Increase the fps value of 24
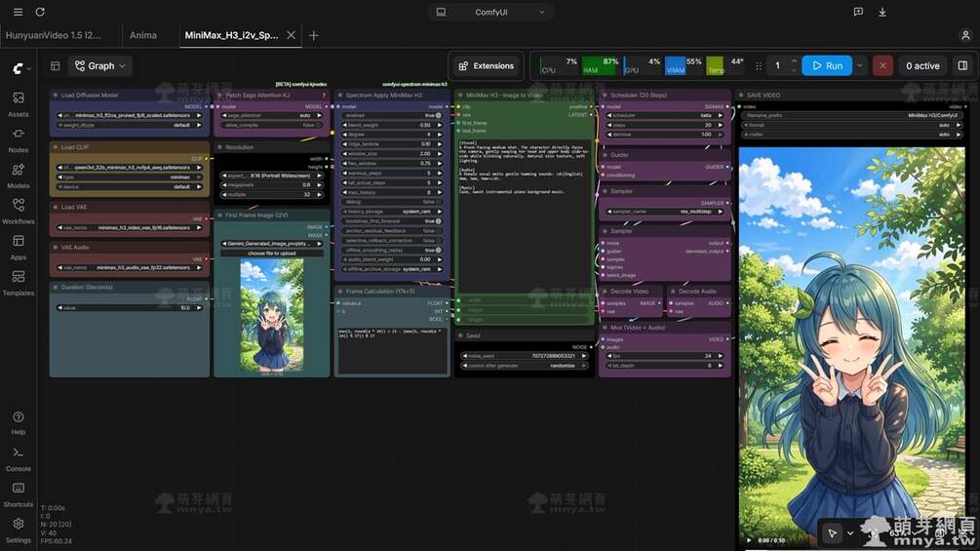This screenshot has width=980, height=551. [720, 355]
